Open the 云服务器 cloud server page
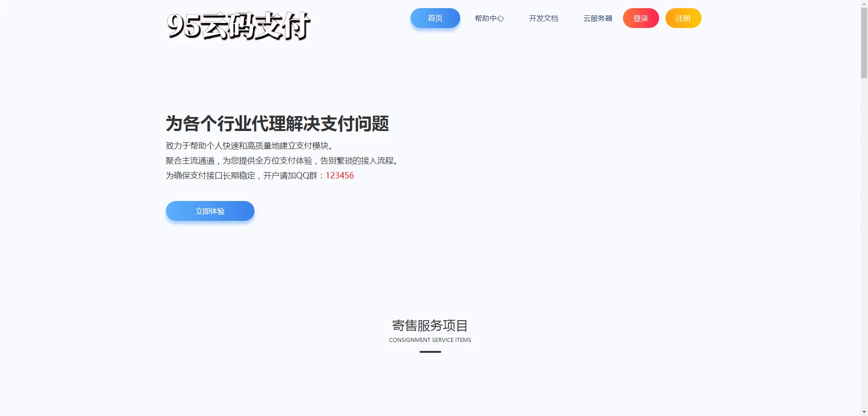This screenshot has height=416, width=868. coord(597,18)
